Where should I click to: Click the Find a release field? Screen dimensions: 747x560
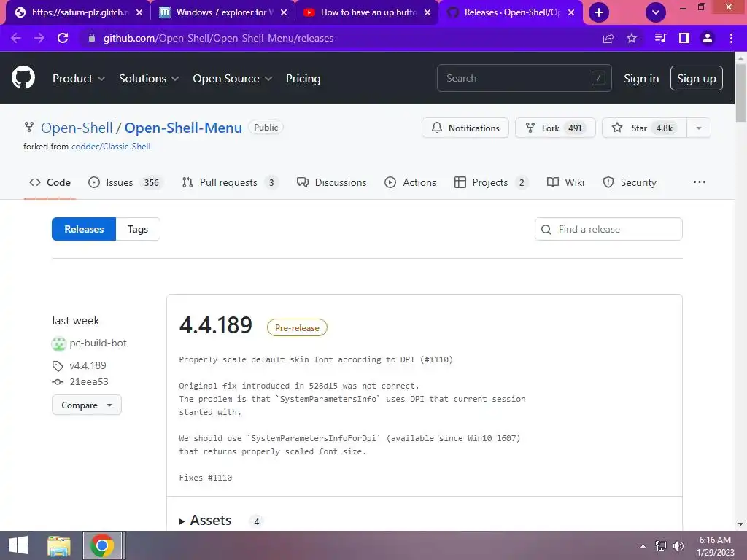pos(608,229)
